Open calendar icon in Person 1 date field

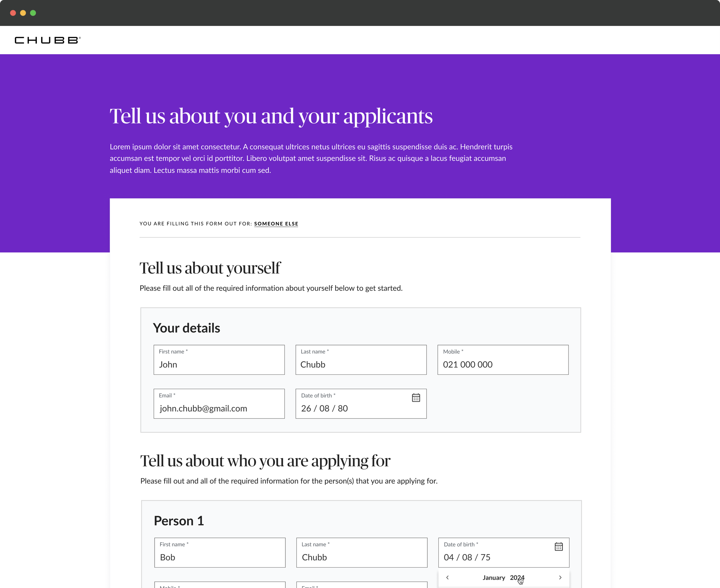coord(559,546)
